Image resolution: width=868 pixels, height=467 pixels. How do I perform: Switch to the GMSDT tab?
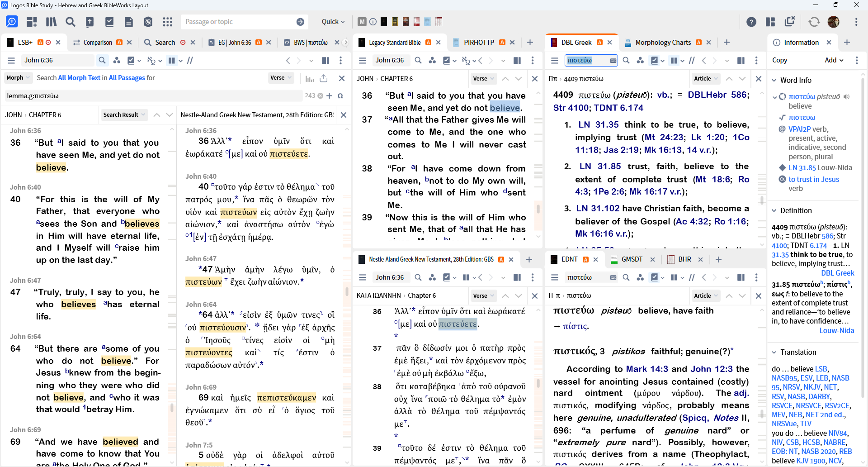(632, 259)
